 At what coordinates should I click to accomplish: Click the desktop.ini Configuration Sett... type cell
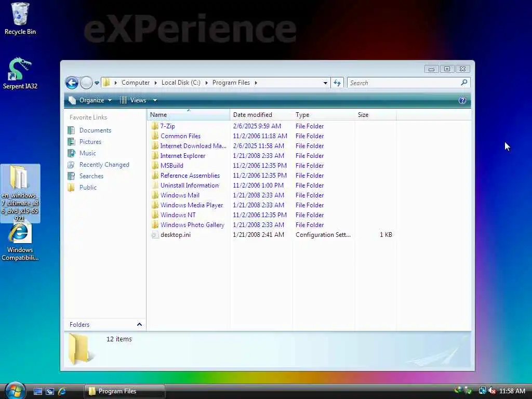tap(323, 235)
